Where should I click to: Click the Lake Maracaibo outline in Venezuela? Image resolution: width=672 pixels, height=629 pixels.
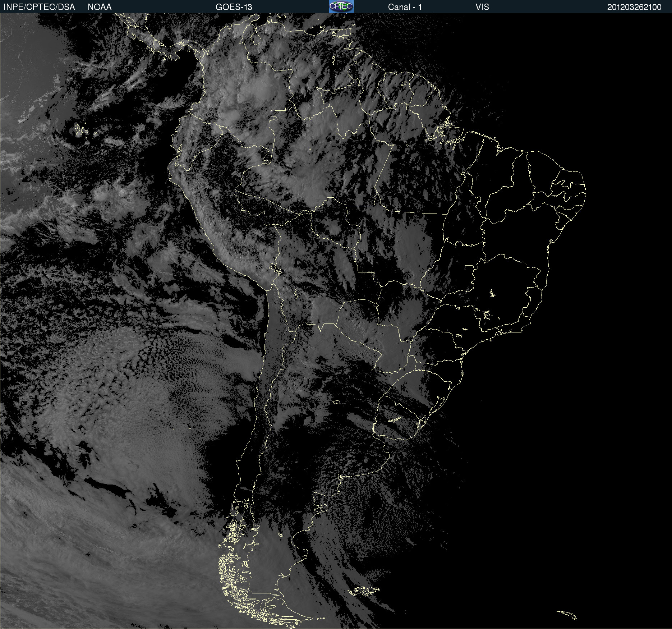tap(256, 37)
